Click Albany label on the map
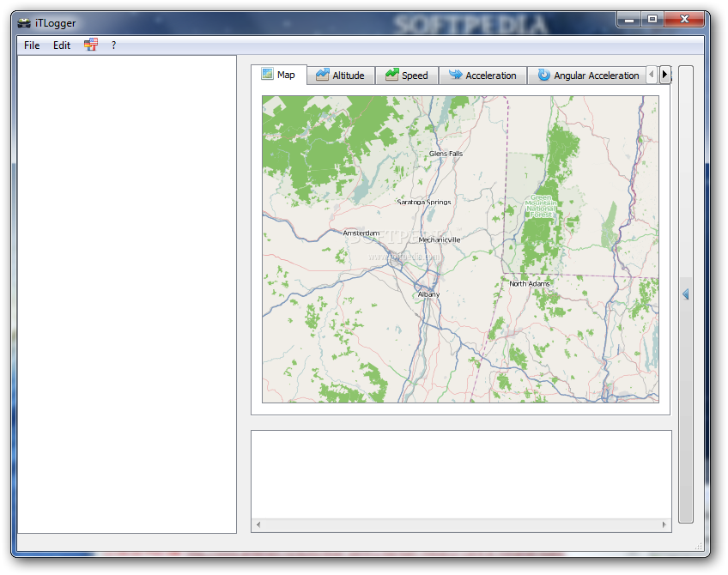 pos(428,294)
